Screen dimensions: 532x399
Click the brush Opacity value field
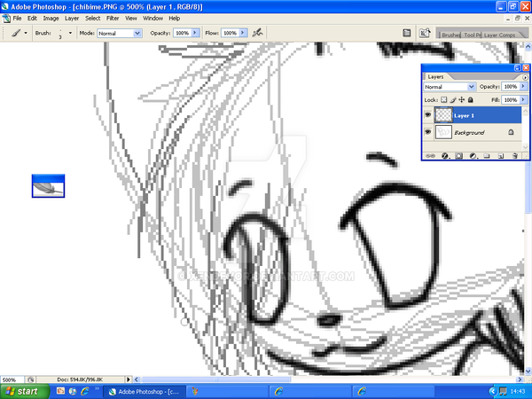tap(182, 33)
